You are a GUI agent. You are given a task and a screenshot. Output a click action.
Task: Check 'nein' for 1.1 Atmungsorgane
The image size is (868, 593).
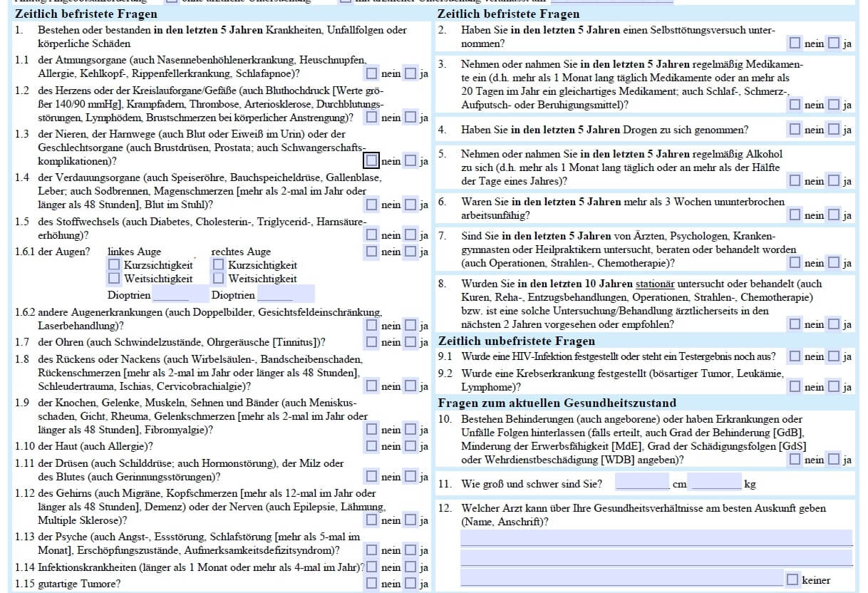click(x=372, y=73)
